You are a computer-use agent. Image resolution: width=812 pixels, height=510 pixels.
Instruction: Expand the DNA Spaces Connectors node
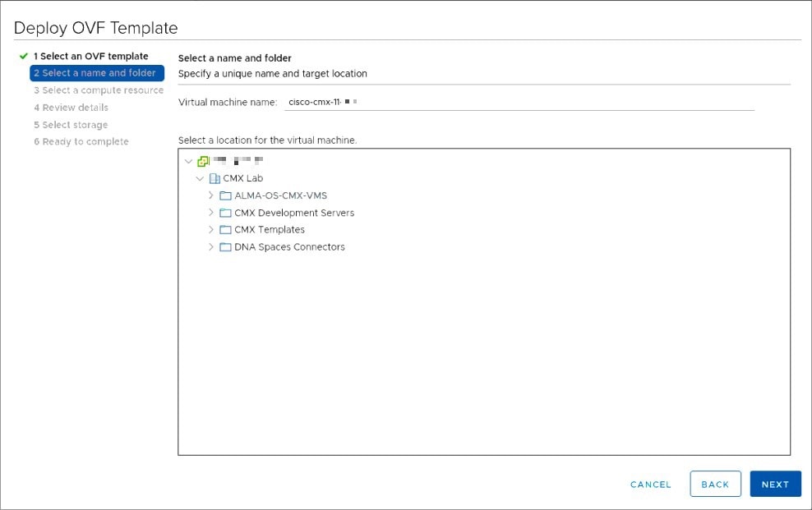(212, 247)
